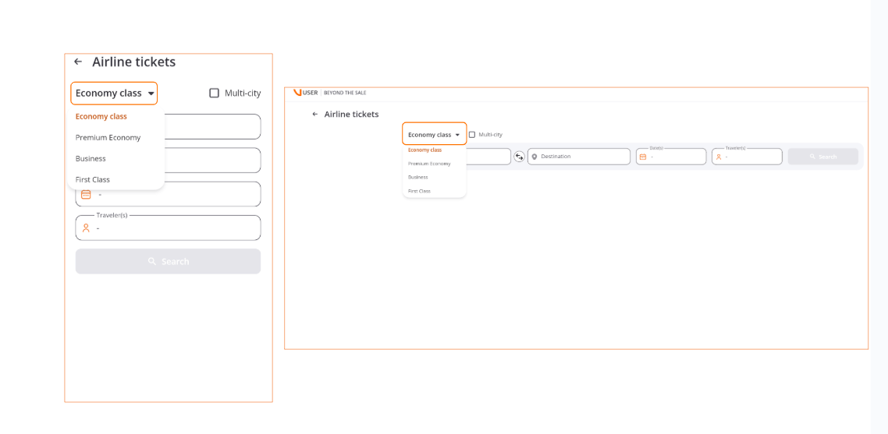Click the calendar icon in desktop Date(s) field
Image resolution: width=888 pixels, height=434 pixels.
tap(643, 157)
